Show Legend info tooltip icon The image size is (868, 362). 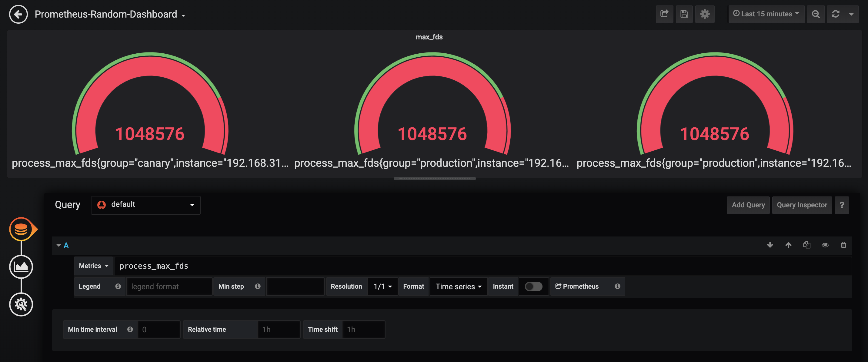coord(118,286)
